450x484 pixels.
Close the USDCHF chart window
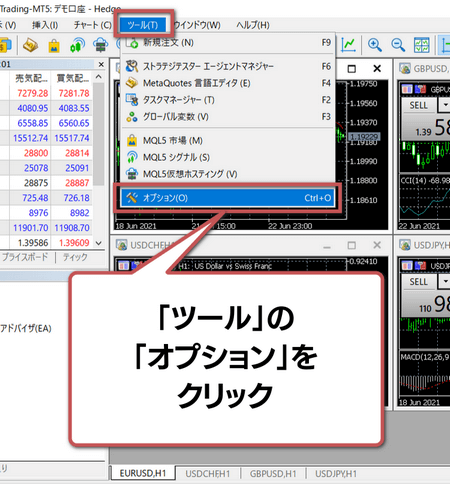pos(377,246)
